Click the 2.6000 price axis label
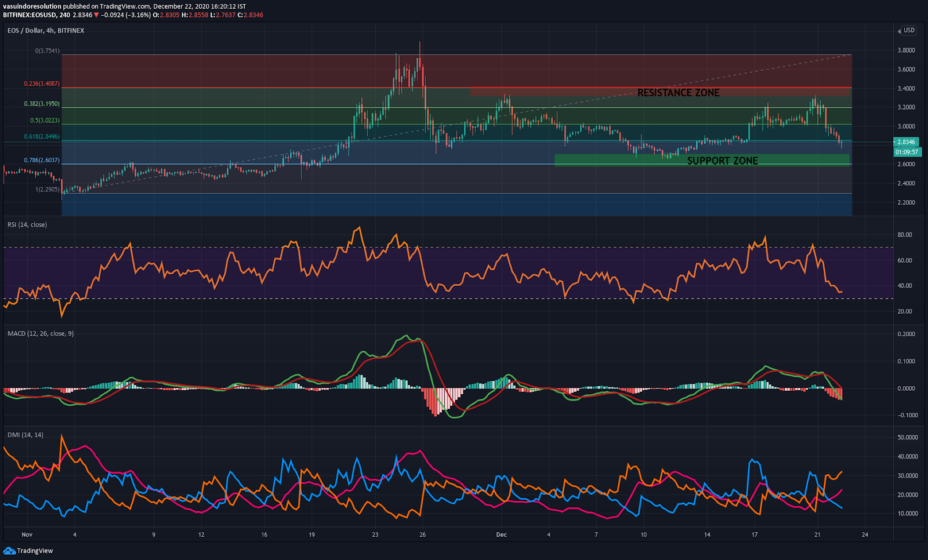The height and width of the screenshot is (560, 928). point(906,164)
